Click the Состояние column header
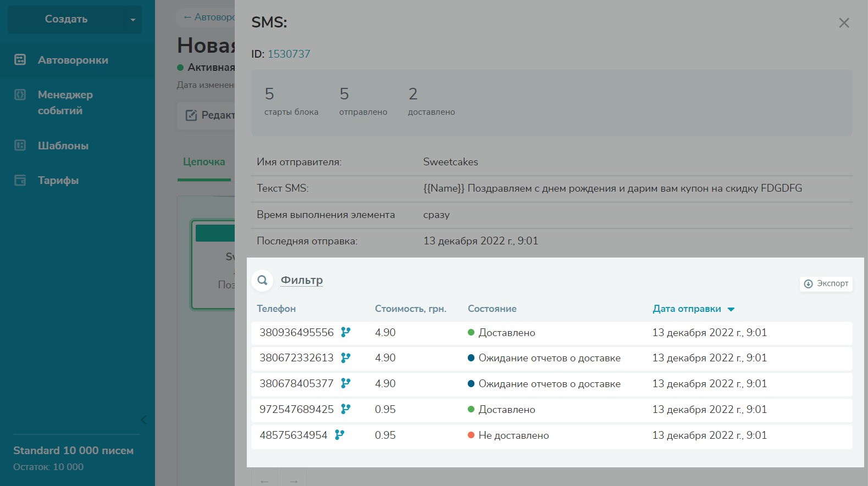The height and width of the screenshot is (486, 868). tap(492, 309)
